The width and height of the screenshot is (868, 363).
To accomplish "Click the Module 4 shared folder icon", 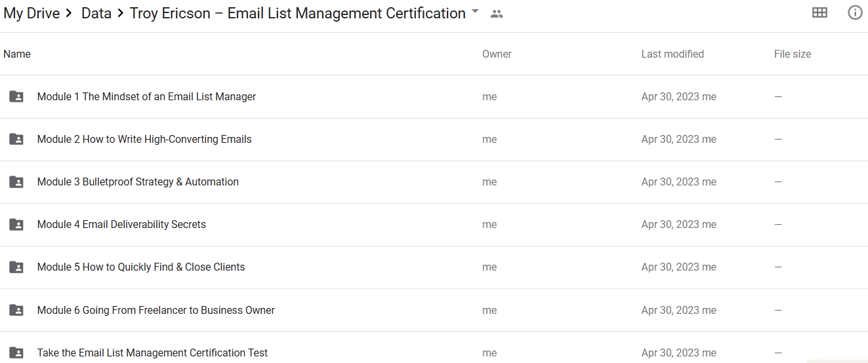I will pyautogui.click(x=16, y=224).
